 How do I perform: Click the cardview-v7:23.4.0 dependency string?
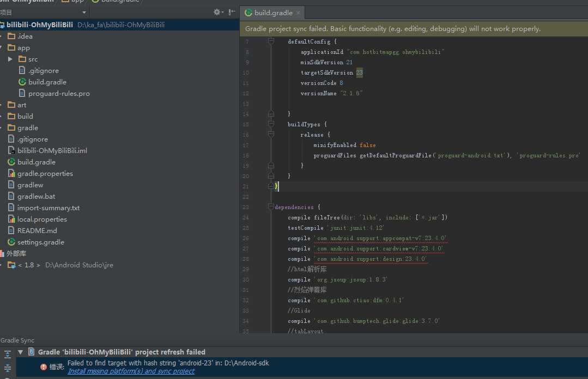379,248
